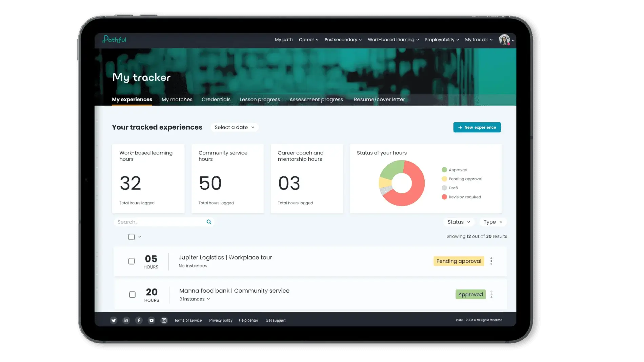Open the Work-based learning hours card
644x362 pixels.
148,178
